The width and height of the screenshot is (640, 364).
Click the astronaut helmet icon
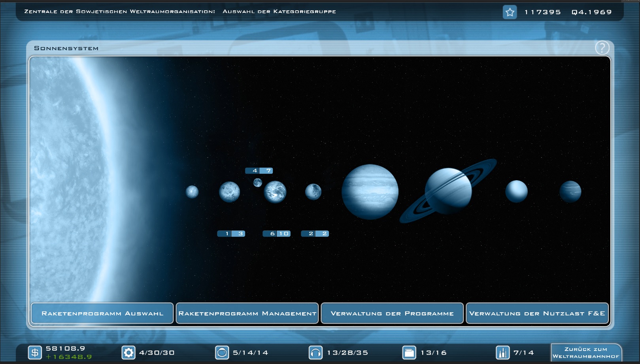(x=222, y=353)
